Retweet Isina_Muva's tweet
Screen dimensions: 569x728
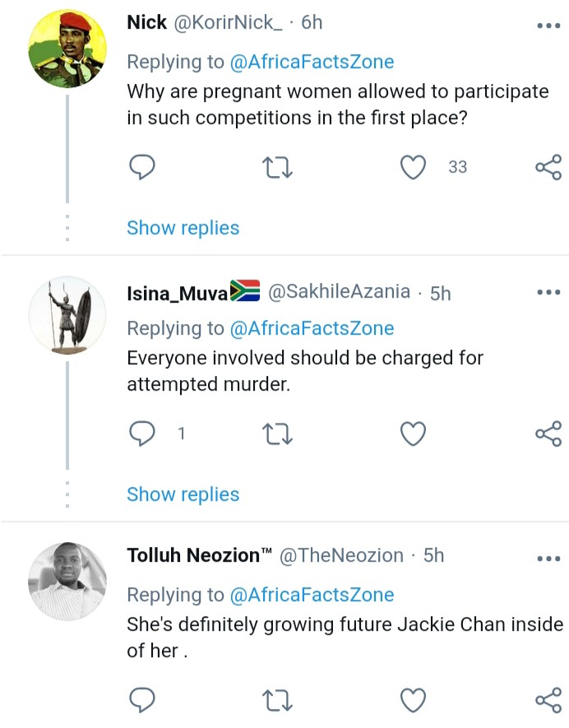[277, 434]
